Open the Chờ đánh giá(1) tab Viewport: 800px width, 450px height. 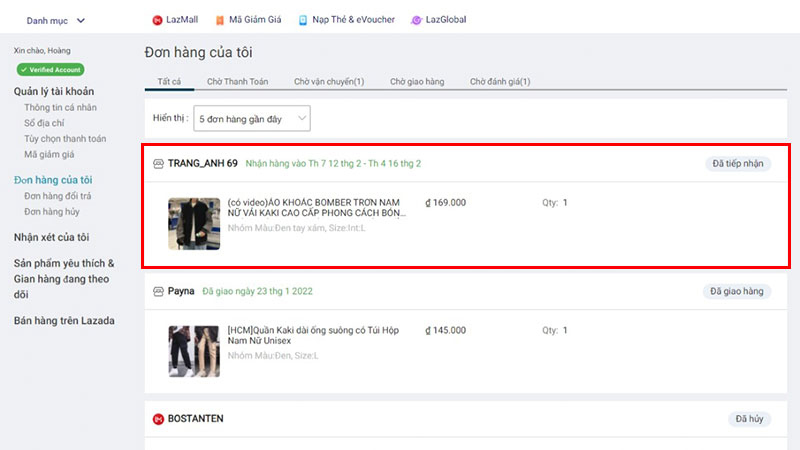tap(500, 81)
